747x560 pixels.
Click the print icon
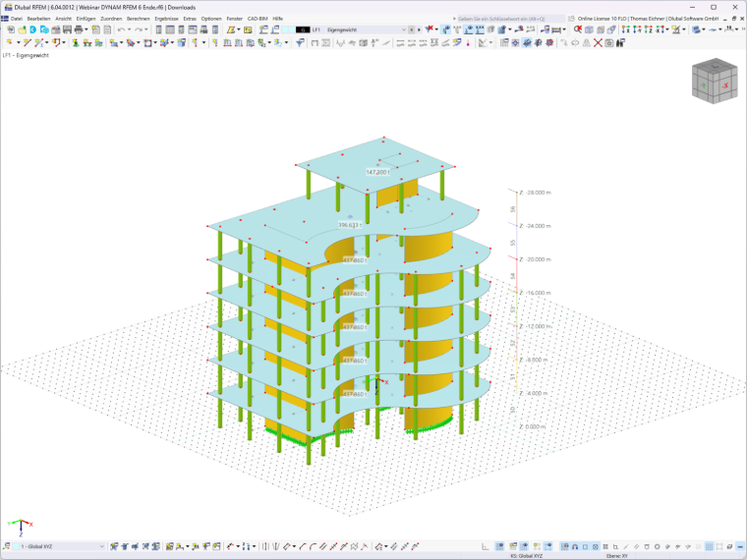(x=79, y=29)
